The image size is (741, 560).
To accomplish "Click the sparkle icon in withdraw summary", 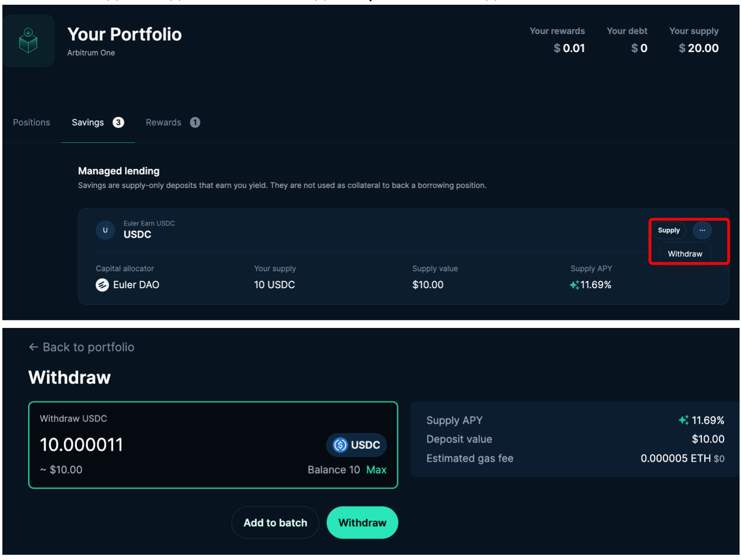I will pyautogui.click(x=683, y=420).
